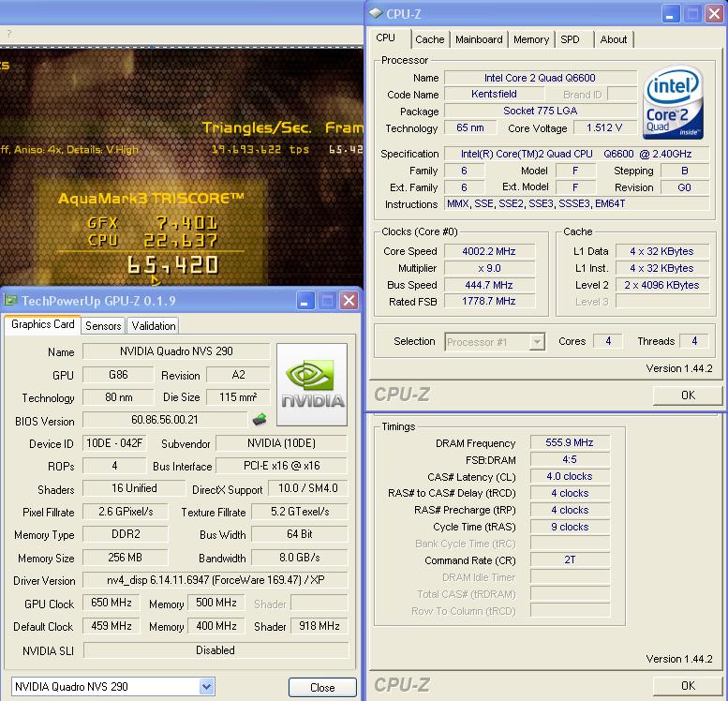Click the Code Name value Kentsfield

click(x=494, y=94)
